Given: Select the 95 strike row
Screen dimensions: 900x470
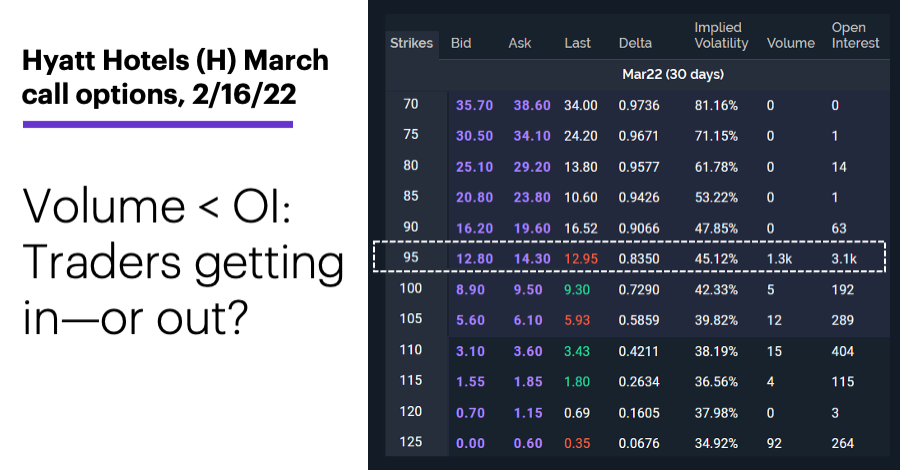Looking at the screenshot, I should pos(629,258).
